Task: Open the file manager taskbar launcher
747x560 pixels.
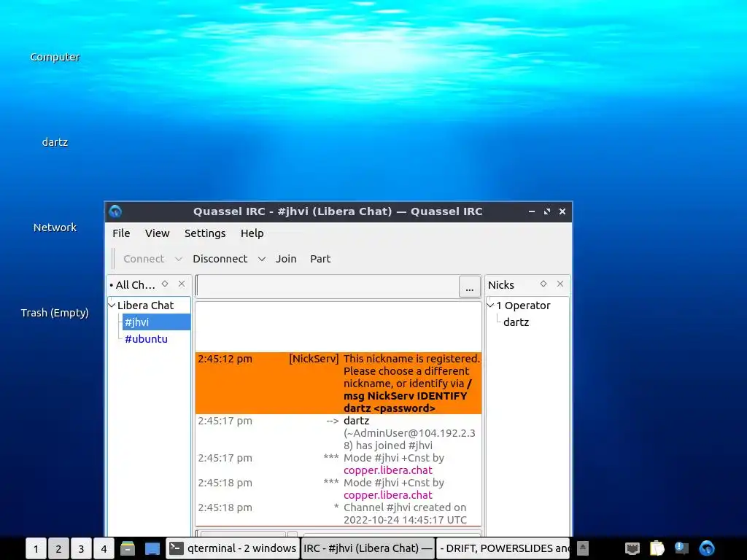Action: (x=128, y=548)
